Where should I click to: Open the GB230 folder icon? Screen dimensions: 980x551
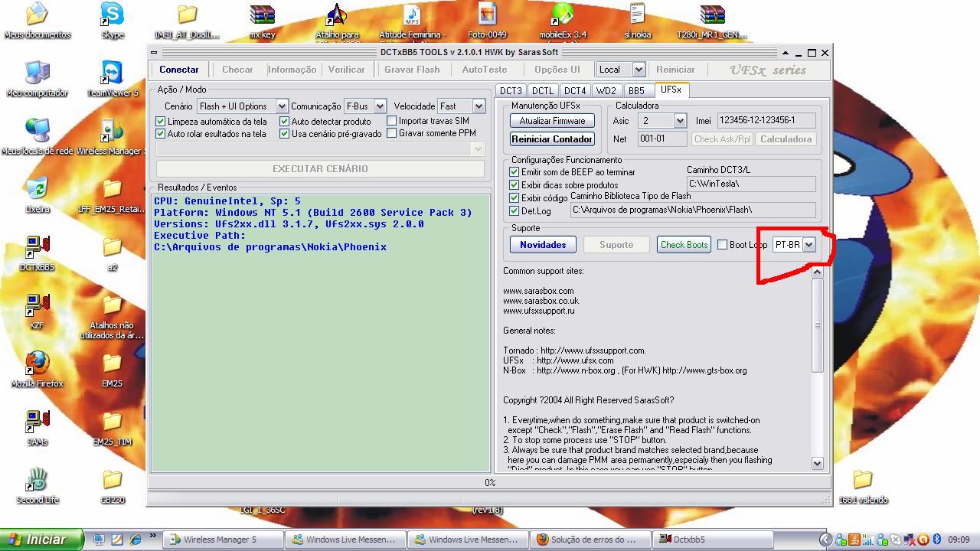(113, 485)
